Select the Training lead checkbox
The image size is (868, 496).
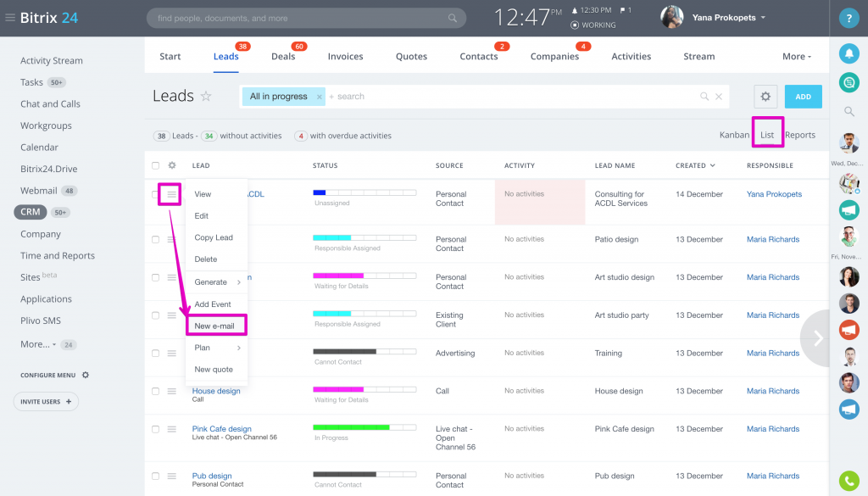[156, 354]
